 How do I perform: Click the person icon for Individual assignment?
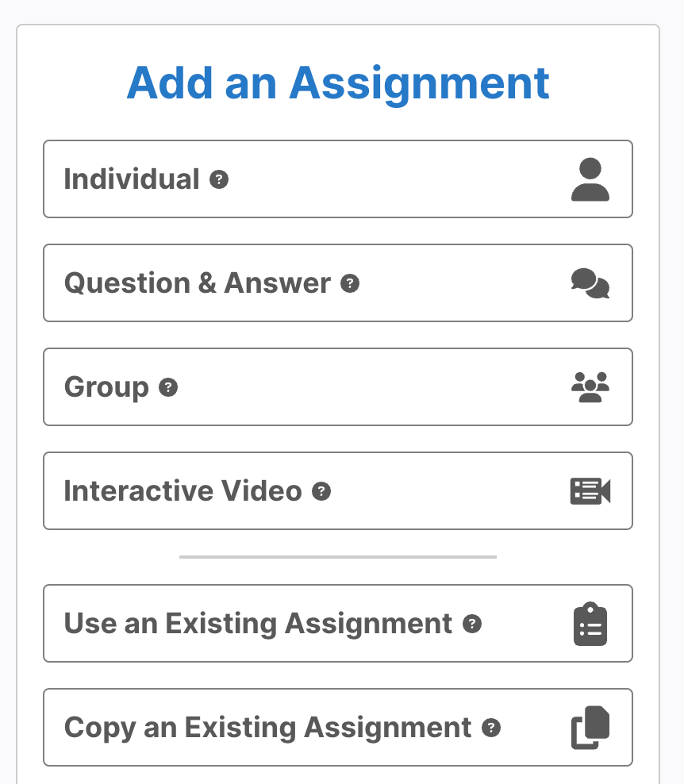[x=590, y=179]
